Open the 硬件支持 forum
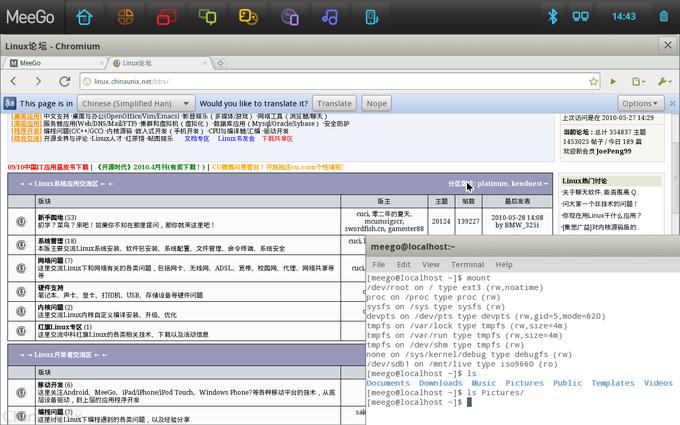The height and width of the screenshot is (425, 680). (51, 288)
